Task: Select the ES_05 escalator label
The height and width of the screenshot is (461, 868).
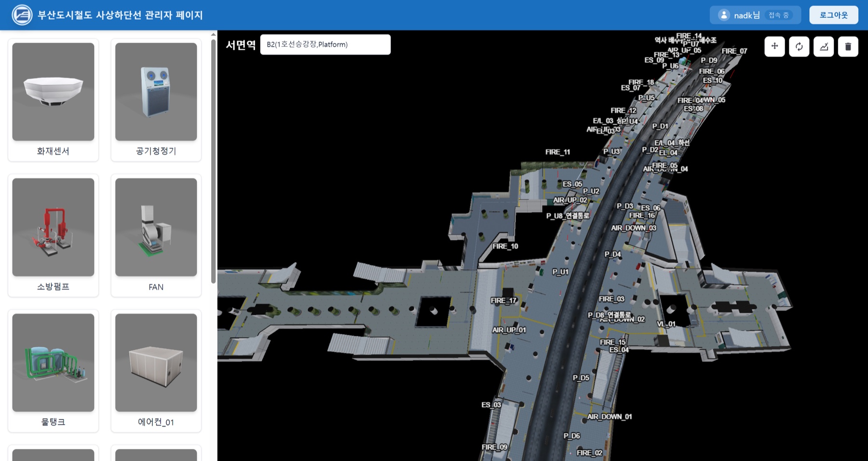Action: 573,184
